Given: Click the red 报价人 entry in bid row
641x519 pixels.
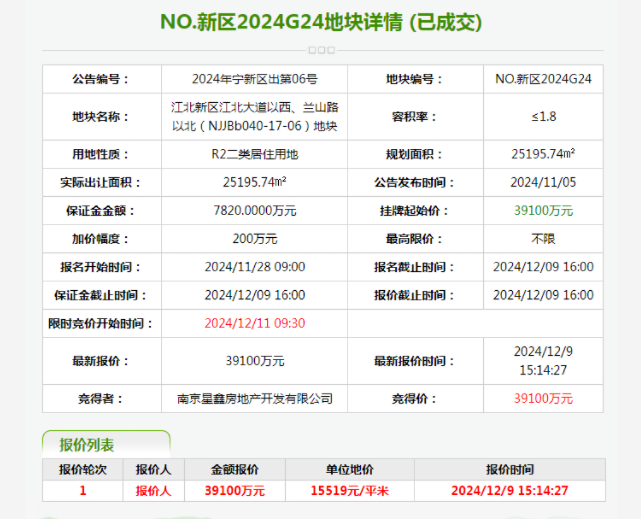Looking at the screenshot, I should (153, 490).
